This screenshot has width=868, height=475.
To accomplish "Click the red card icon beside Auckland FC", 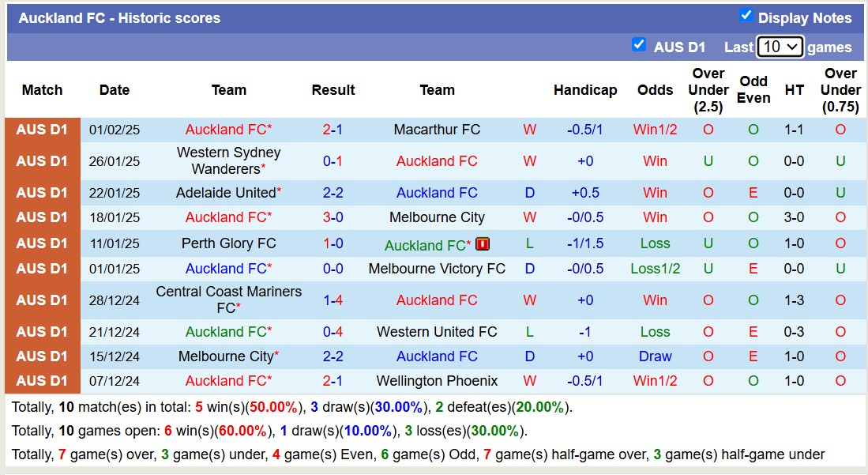I will pos(483,244).
